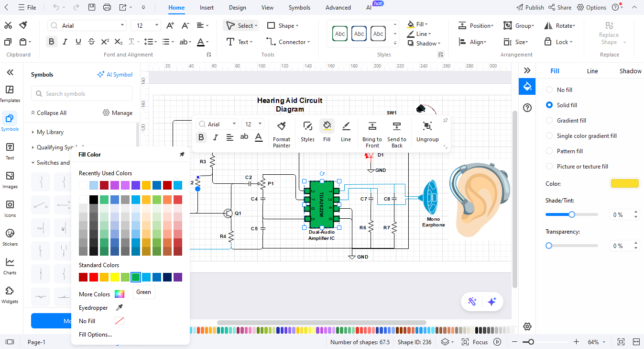Switch to the Advanced ribbon tab
644x349 pixels.
click(338, 7)
